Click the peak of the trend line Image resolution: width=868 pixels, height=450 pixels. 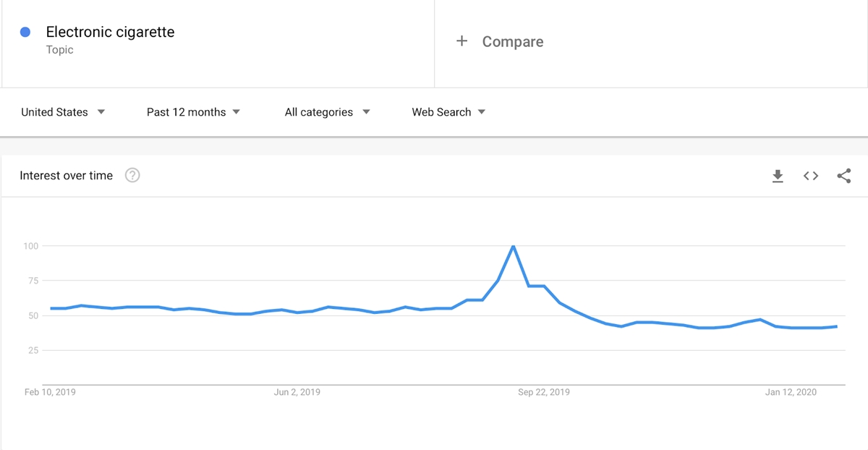point(513,247)
